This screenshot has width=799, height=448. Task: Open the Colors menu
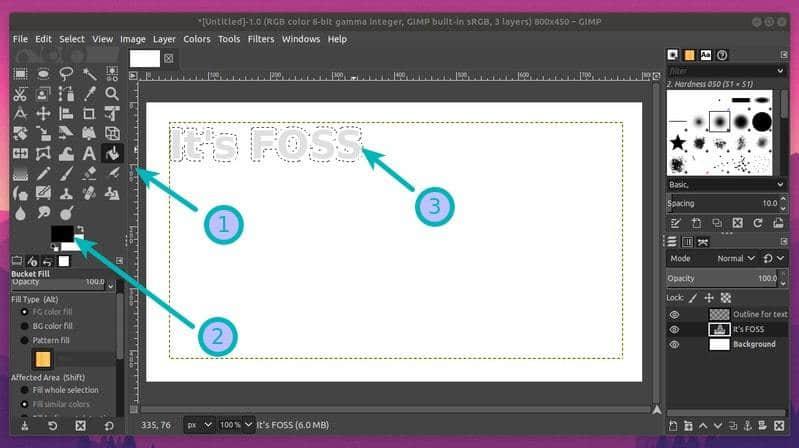click(x=196, y=39)
